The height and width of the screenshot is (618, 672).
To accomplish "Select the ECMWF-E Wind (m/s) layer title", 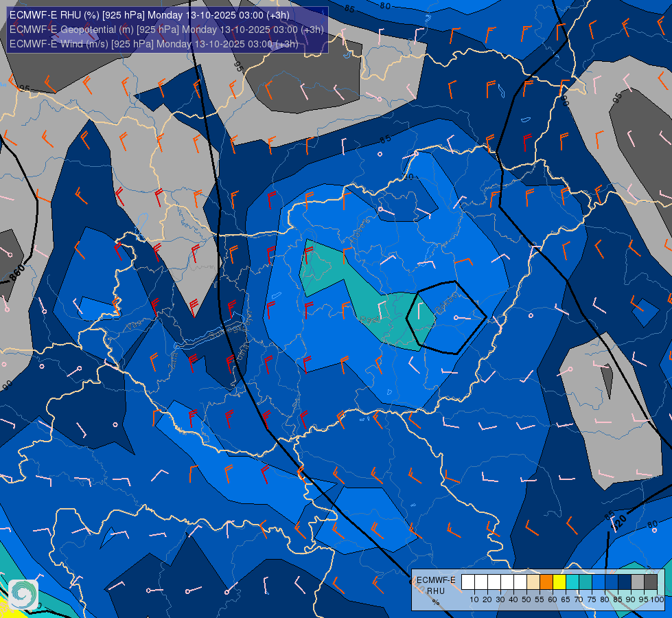I will (154, 44).
